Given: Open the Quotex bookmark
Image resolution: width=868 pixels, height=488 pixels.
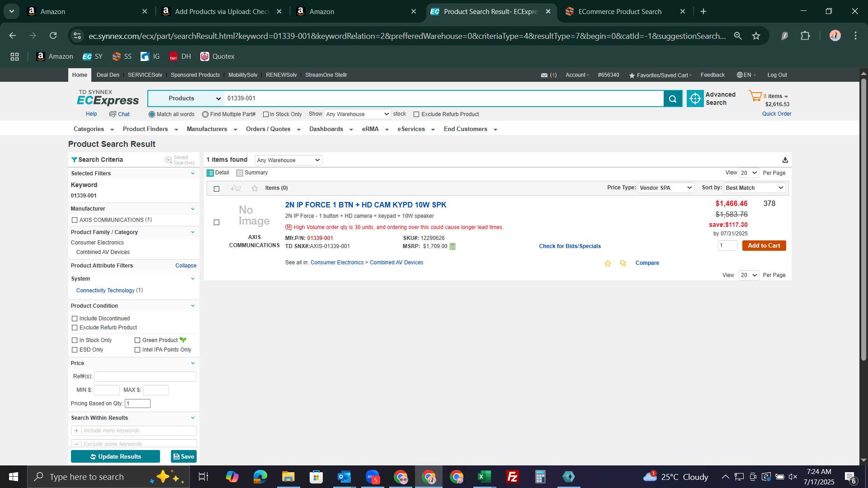Looking at the screenshot, I should click(217, 56).
